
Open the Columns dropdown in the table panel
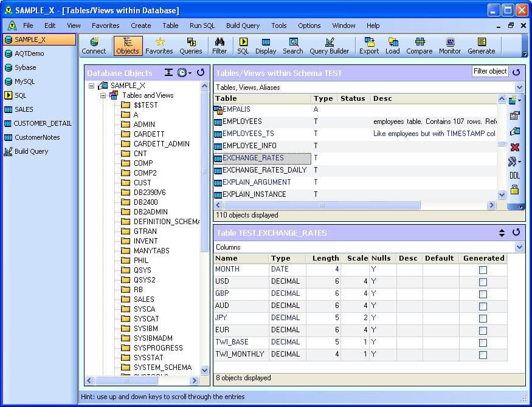[x=519, y=247]
